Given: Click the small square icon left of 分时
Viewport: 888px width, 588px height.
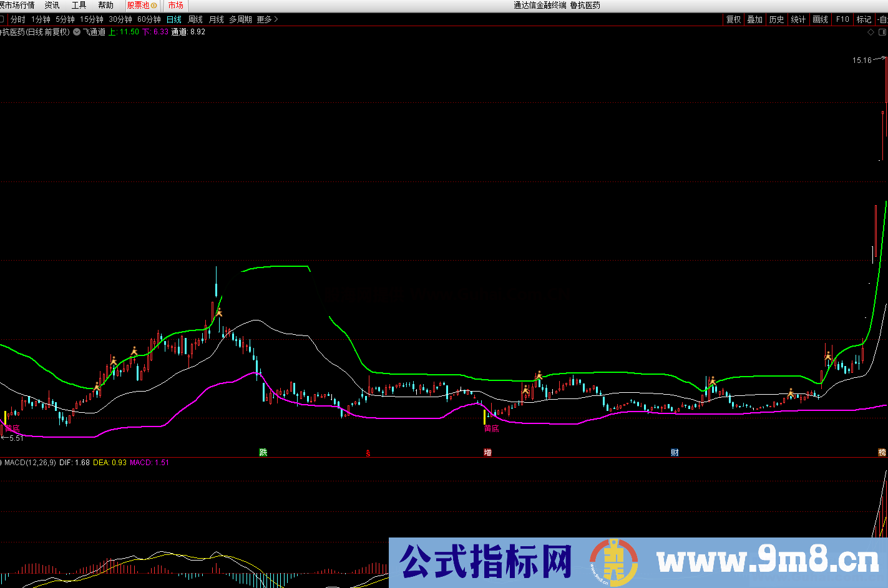Looking at the screenshot, I should pyautogui.click(x=2, y=19).
